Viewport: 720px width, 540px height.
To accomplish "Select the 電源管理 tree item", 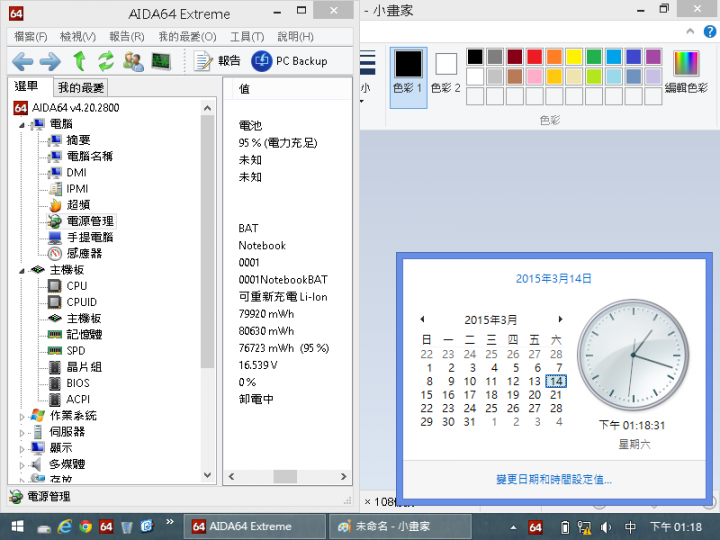I will click(x=90, y=221).
